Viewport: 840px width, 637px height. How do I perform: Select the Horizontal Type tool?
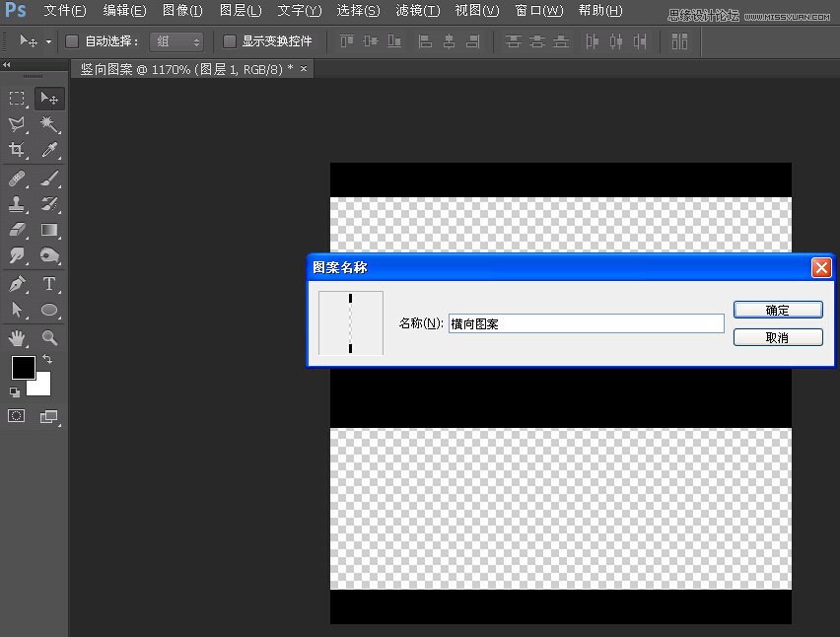pos(48,284)
